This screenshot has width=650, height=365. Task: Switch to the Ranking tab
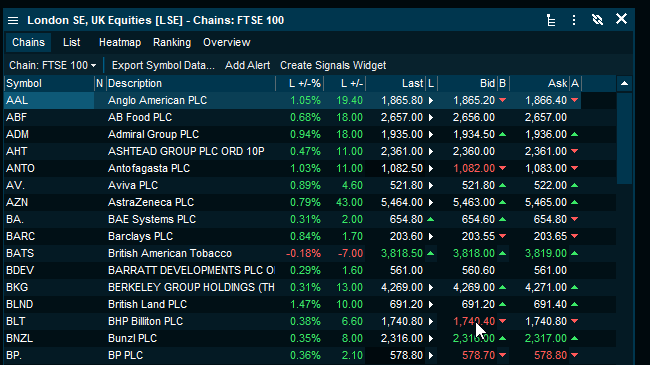click(172, 42)
